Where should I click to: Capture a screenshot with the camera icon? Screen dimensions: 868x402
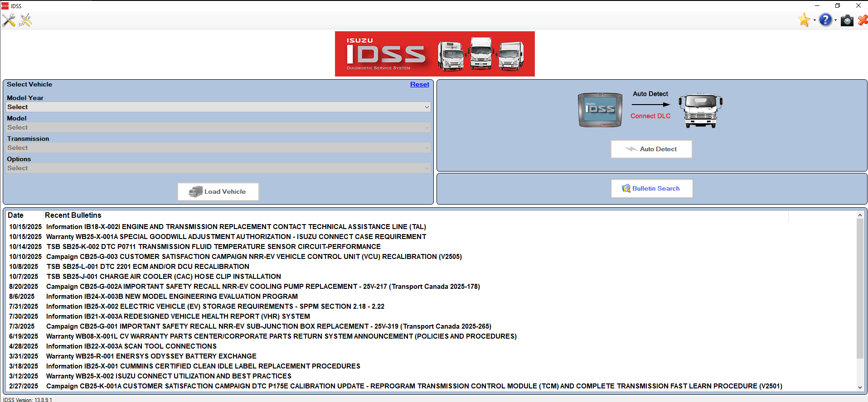coord(847,20)
